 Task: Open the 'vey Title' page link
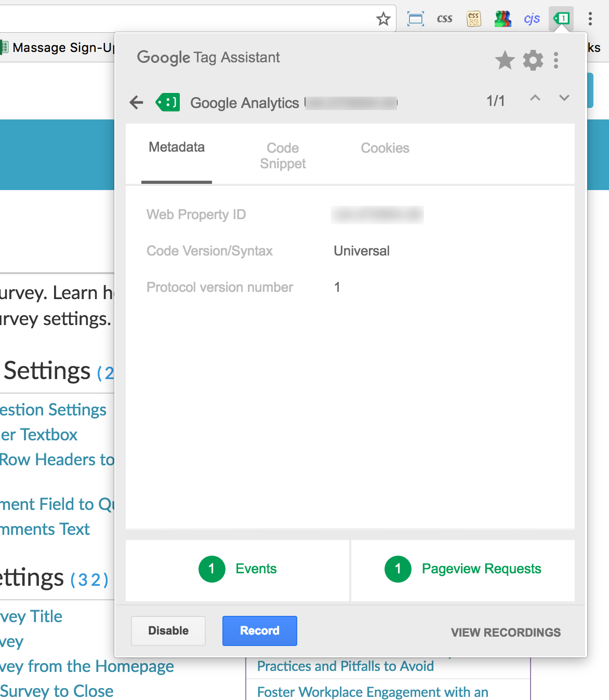click(31, 616)
